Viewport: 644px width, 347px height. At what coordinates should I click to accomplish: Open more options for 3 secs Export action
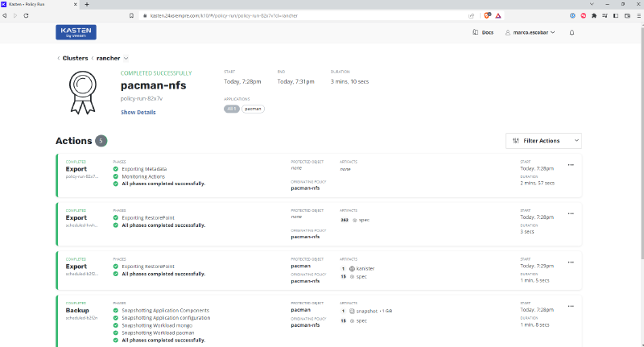[x=571, y=214]
